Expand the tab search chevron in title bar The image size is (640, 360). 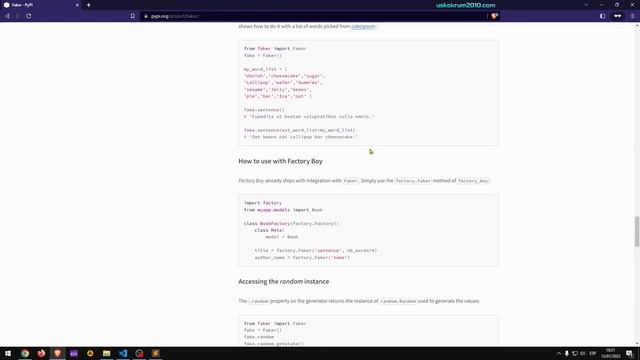click(586, 5)
